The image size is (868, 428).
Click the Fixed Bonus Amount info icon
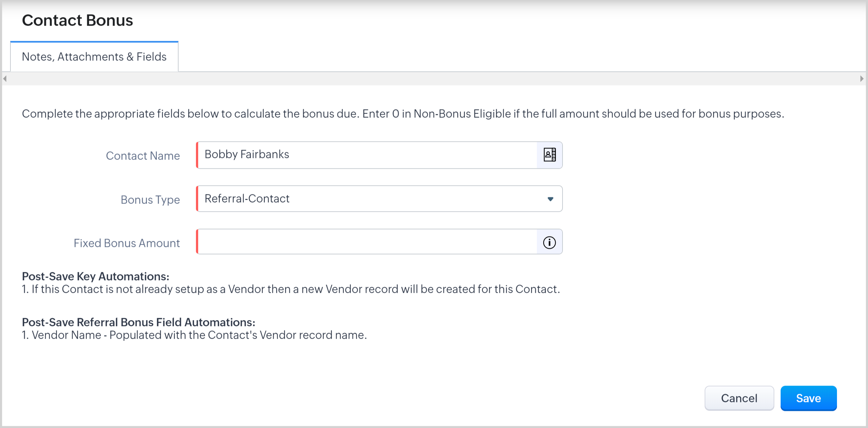point(549,242)
